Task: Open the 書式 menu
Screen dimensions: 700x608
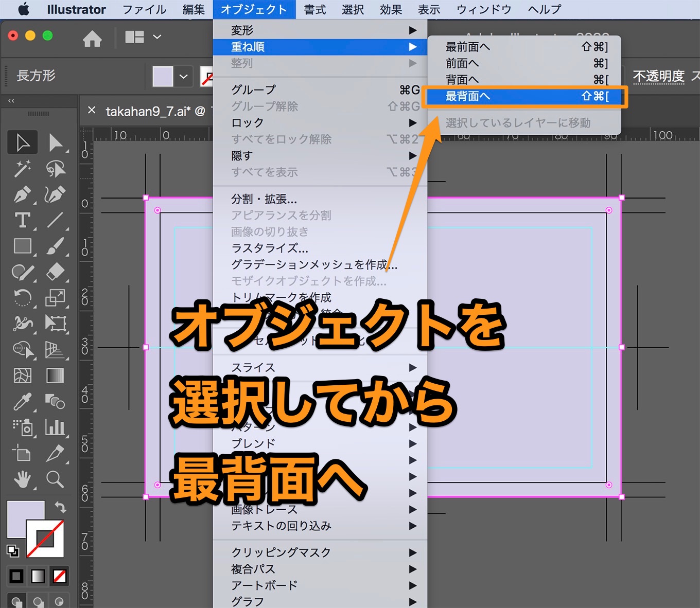Action: [314, 9]
